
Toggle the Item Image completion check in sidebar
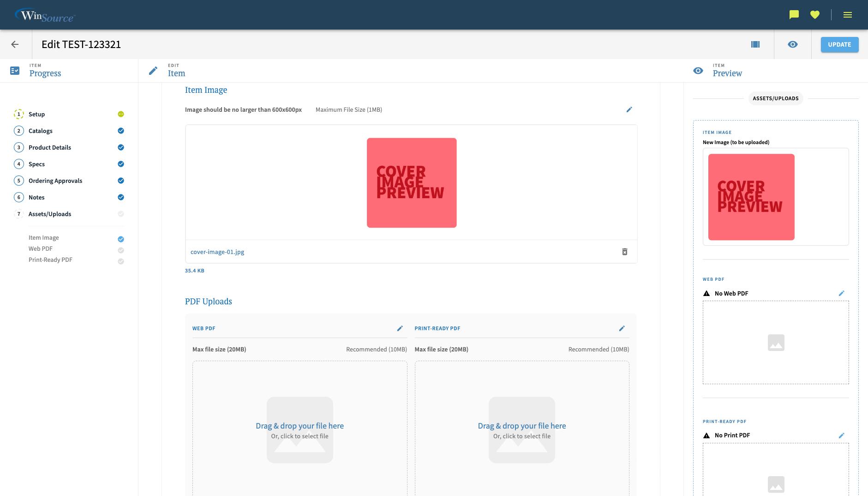120,239
